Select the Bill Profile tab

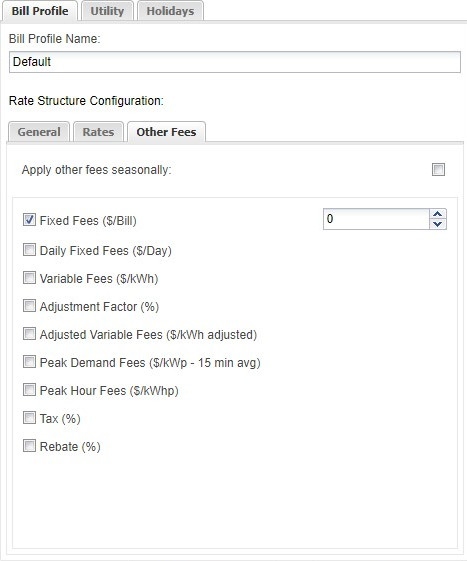(x=40, y=11)
